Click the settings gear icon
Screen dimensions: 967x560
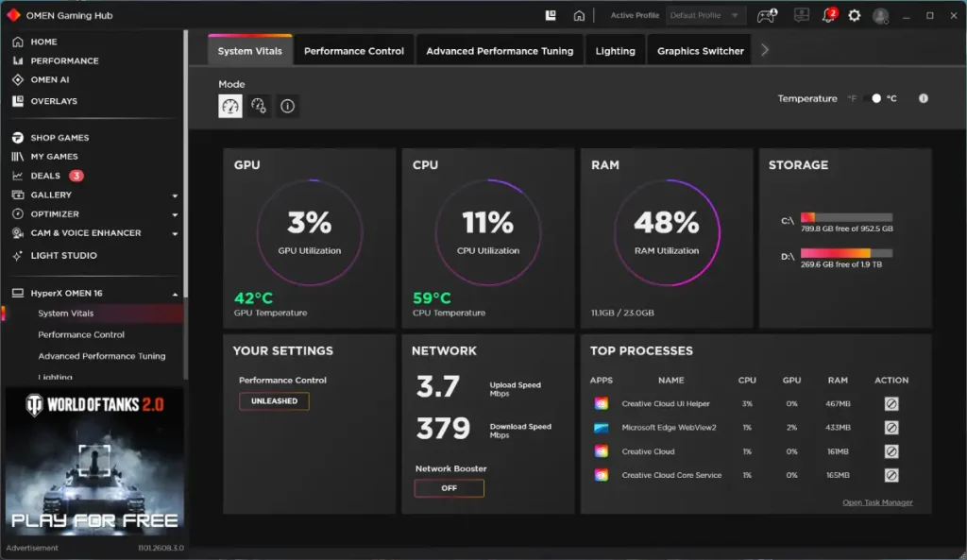pyautogui.click(x=854, y=15)
